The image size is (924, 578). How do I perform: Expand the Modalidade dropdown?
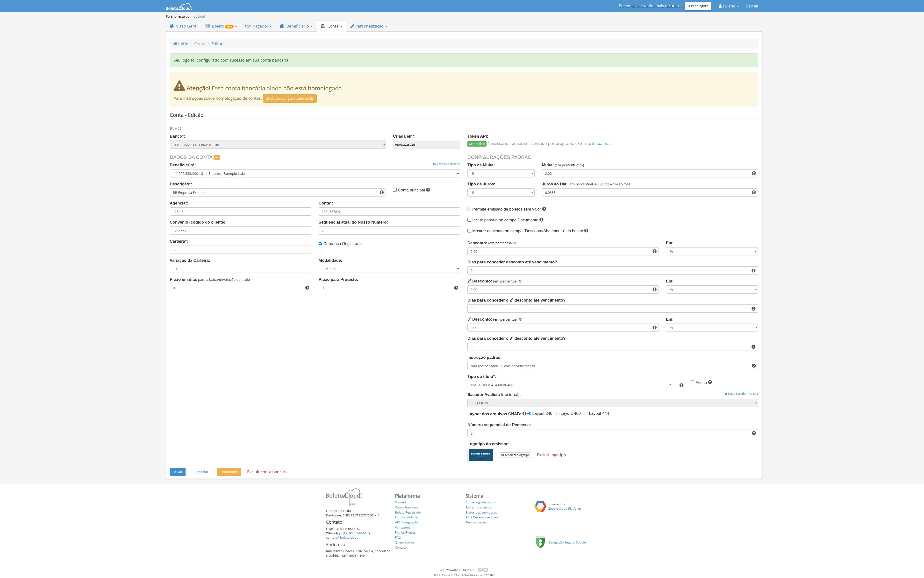389,269
